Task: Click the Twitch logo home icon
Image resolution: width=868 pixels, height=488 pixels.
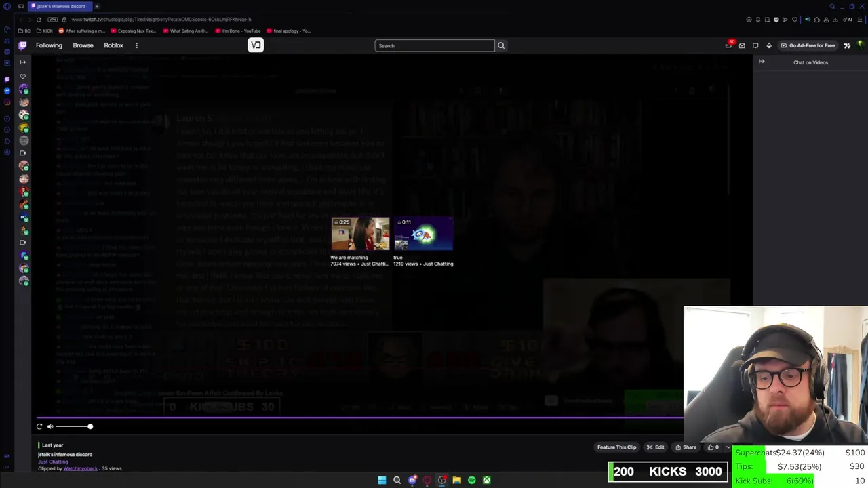Action: (22, 45)
